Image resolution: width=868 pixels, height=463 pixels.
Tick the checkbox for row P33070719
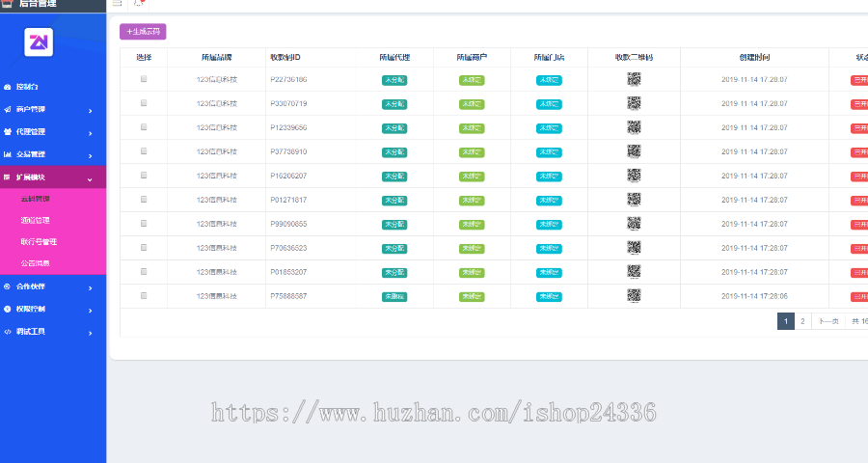point(144,103)
